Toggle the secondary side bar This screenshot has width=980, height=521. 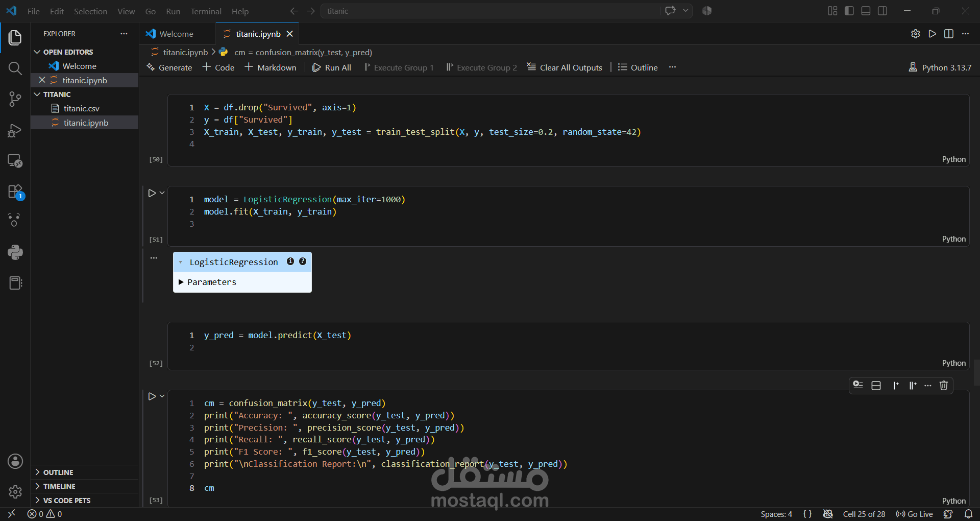point(883,11)
